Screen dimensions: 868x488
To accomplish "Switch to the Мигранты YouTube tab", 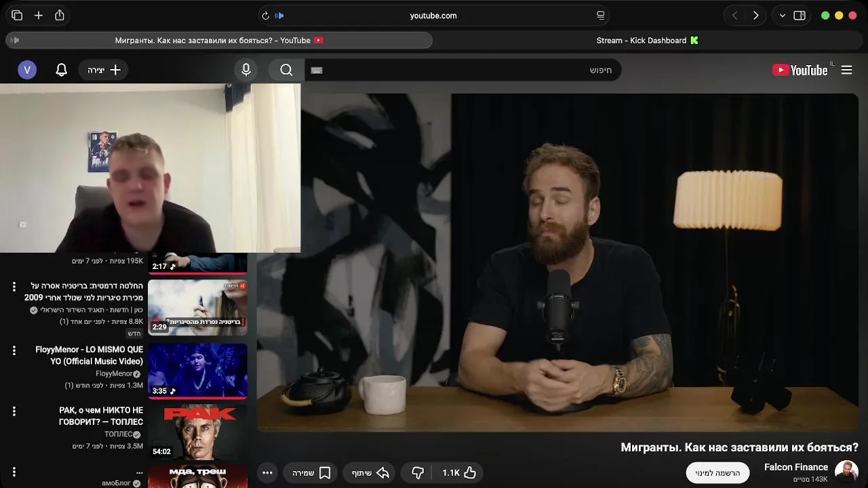I will [219, 41].
